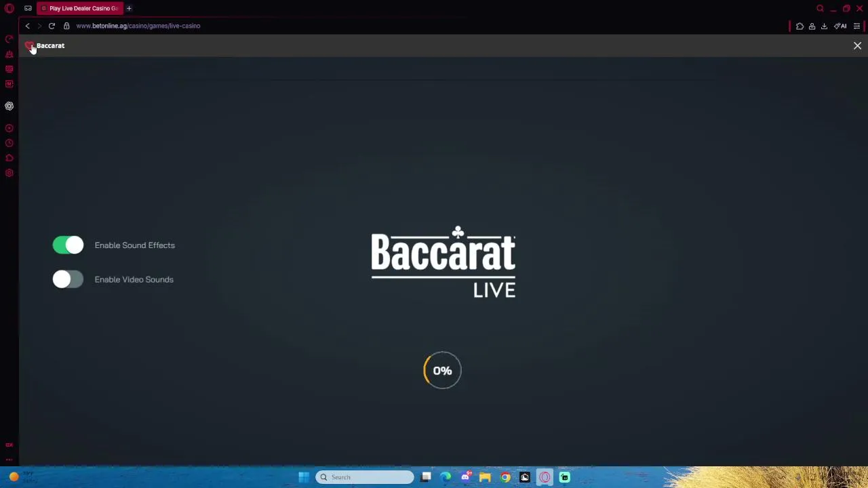Open History clock icon in sidebar

pyautogui.click(x=9, y=143)
